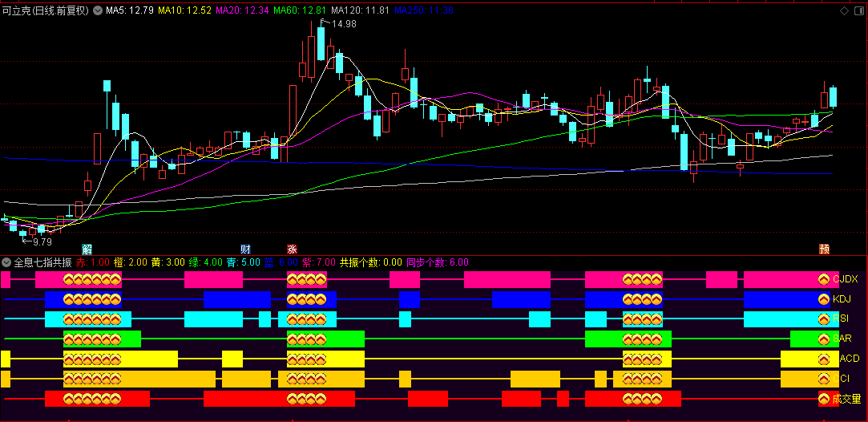Click the MA10: 12.52 label
The image size is (868, 422).
tap(185, 10)
